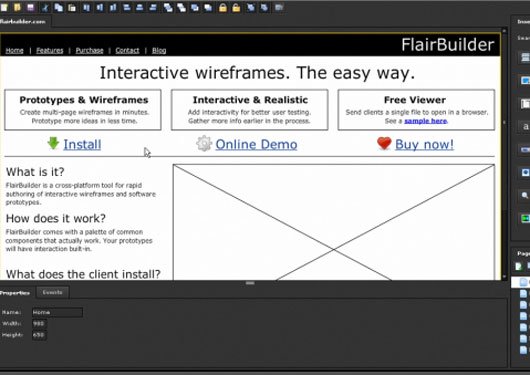This screenshot has height=375, width=530.
Task: Bring selected component to front
Action: point(168,7)
